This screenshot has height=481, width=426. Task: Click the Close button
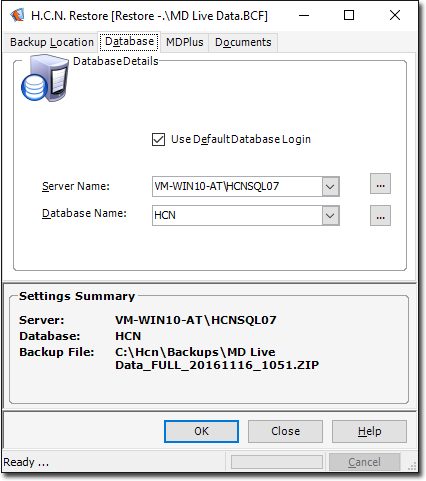285,431
